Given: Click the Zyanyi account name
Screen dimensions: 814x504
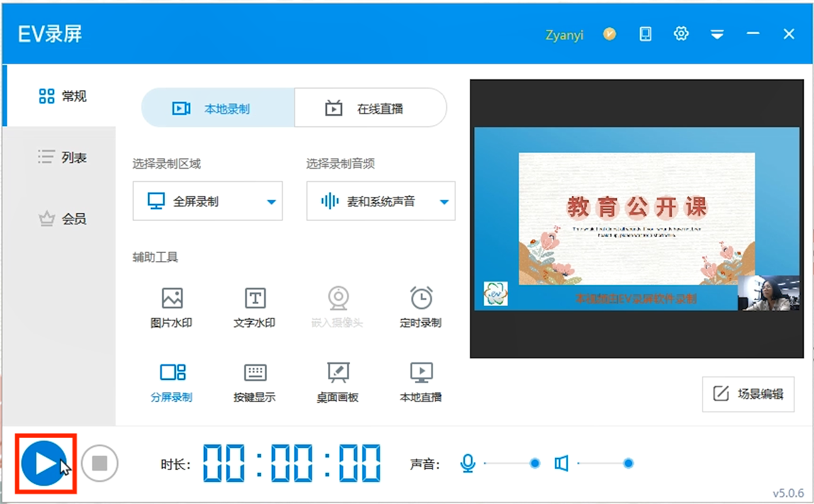Looking at the screenshot, I should click(565, 35).
